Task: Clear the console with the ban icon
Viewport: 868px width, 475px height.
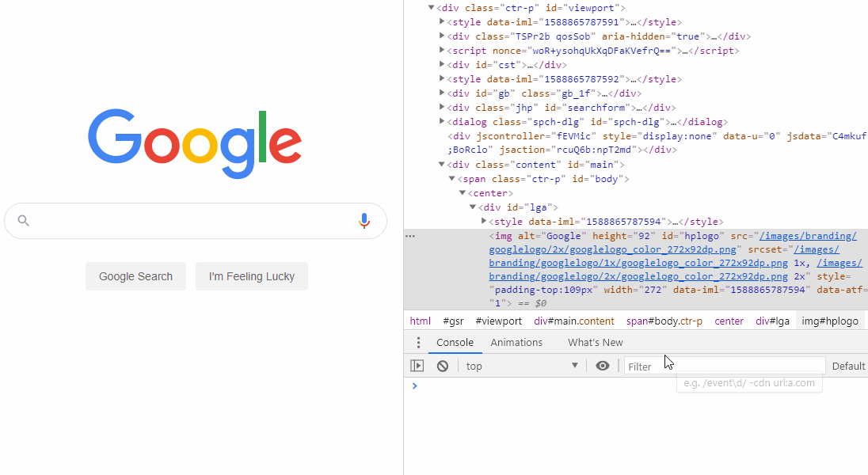Action: (442, 366)
